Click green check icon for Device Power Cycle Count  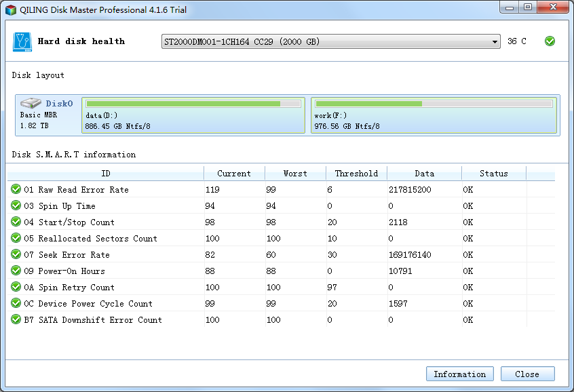(16, 303)
